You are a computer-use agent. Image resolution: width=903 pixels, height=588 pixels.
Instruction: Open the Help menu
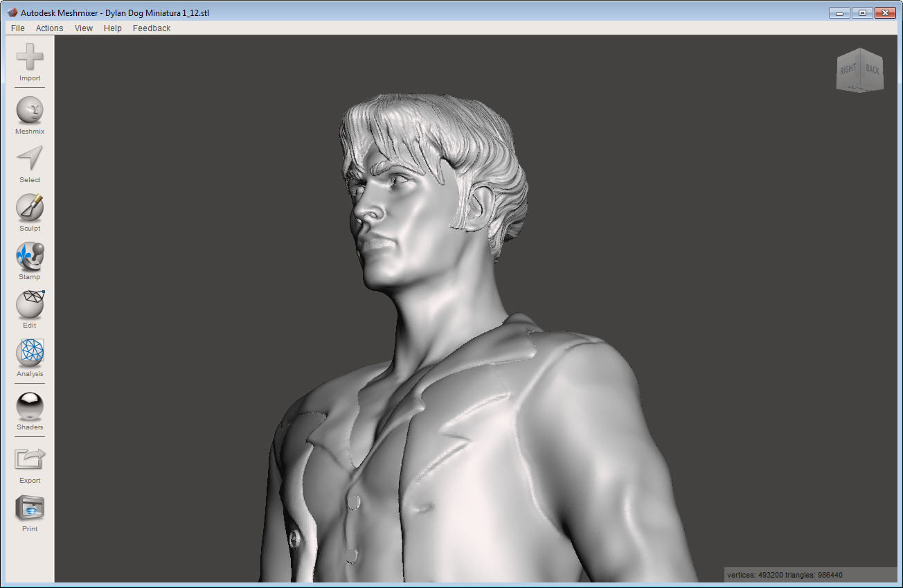pyautogui.click(x=113, y=28)
